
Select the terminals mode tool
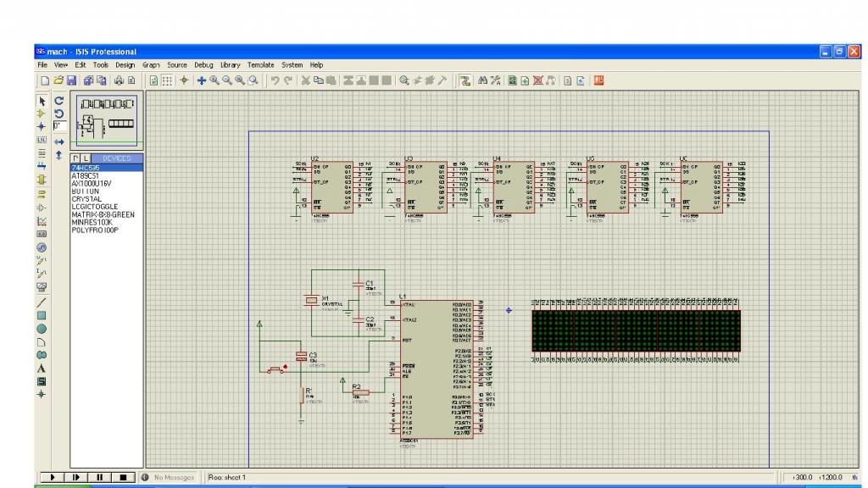[42, 194]
